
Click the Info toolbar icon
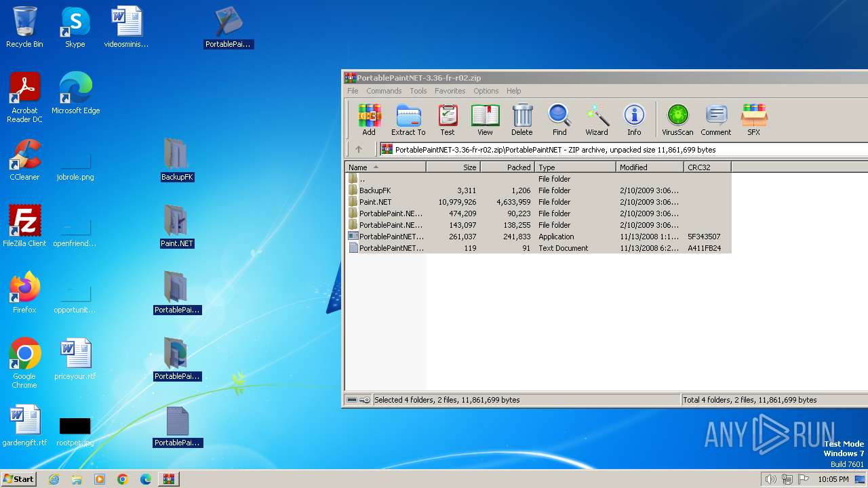click(634, 120)
